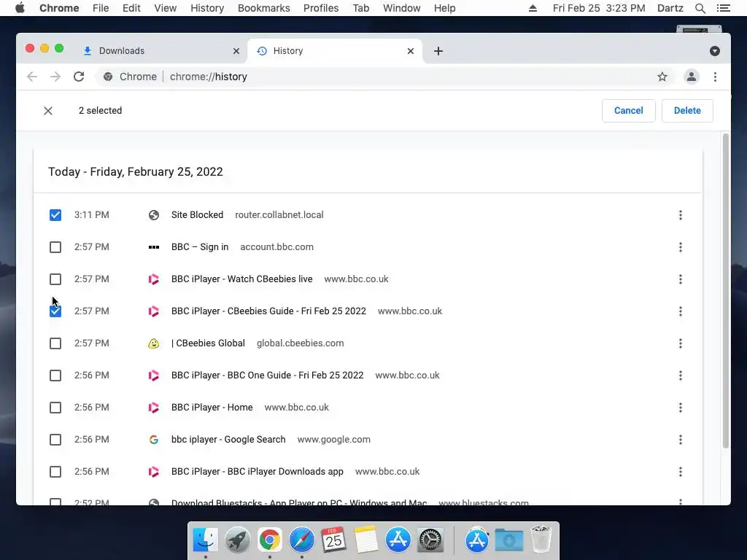This screenshot has width=747, height=560.
Task: Open the Edit menu
Action: (131, 8)
